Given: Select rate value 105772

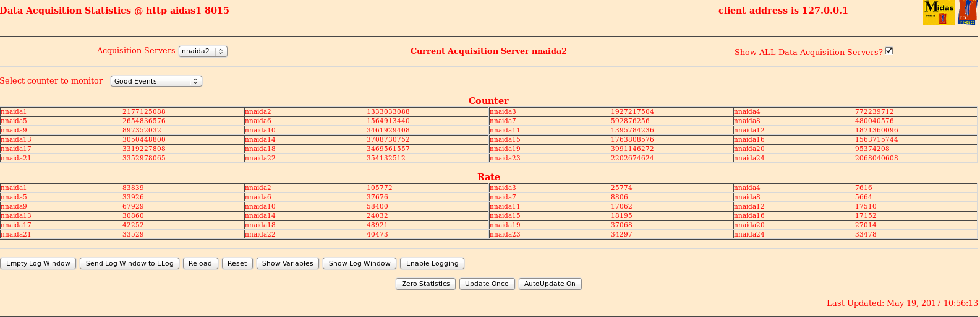Looking at the screenshot, I should [x=380, y=188].
